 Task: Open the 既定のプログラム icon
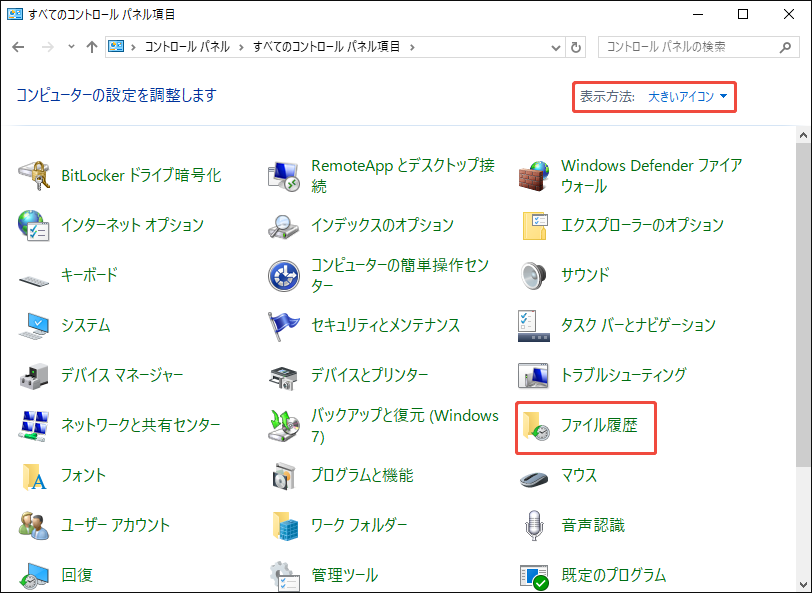tap(533, 576)
